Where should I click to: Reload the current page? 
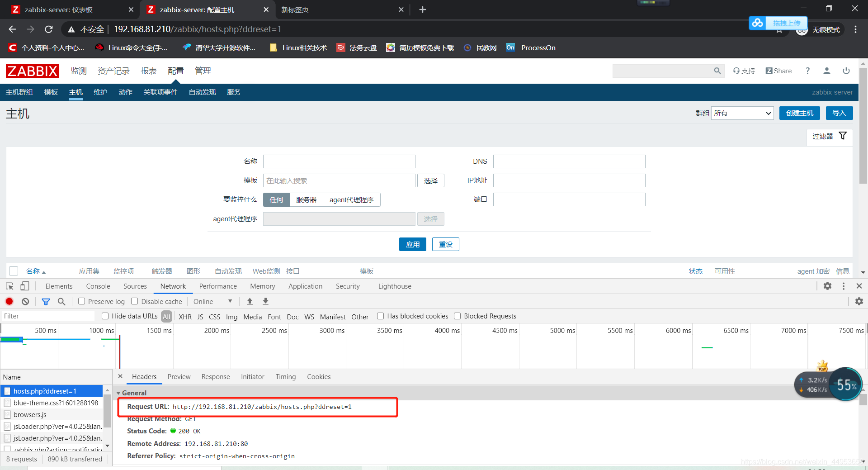point(48,29)
